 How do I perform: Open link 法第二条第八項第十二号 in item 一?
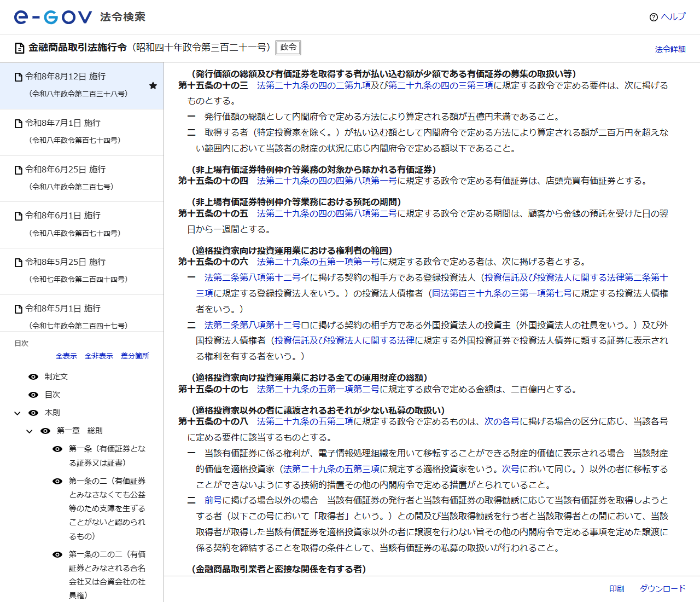click(253, 277)
